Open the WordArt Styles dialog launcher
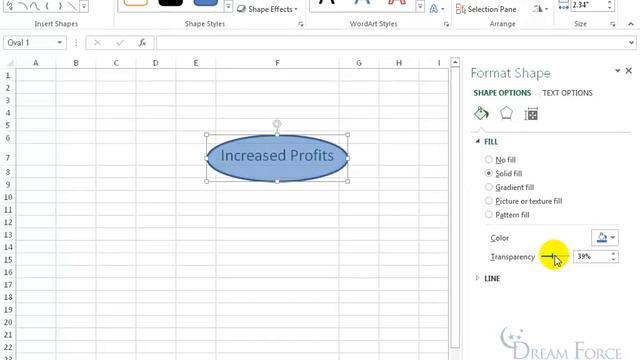The height and width of the screenshot is (360, 640). click(x=446, y=24)
